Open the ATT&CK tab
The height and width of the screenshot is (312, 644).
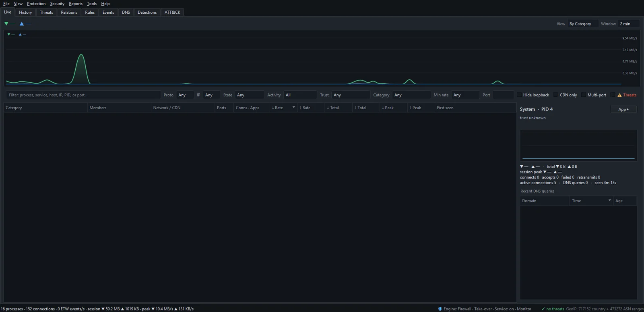click(x=172, y=12)
